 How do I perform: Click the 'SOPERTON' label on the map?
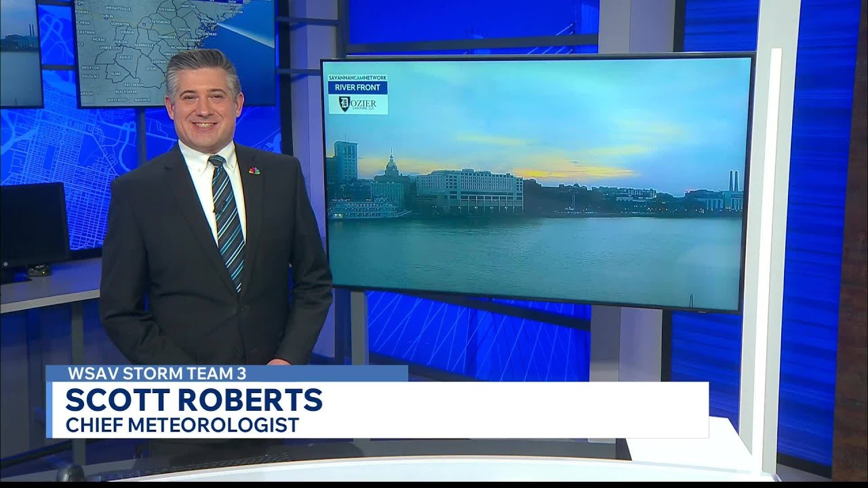[120, 24]
